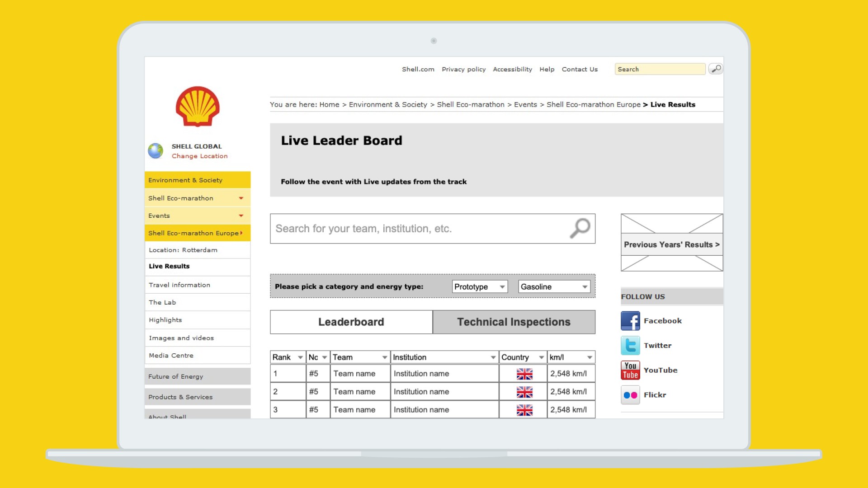Expand Shell Eco-marathon sidebar arrow
The image size is (868, 488).
[241, 198]
